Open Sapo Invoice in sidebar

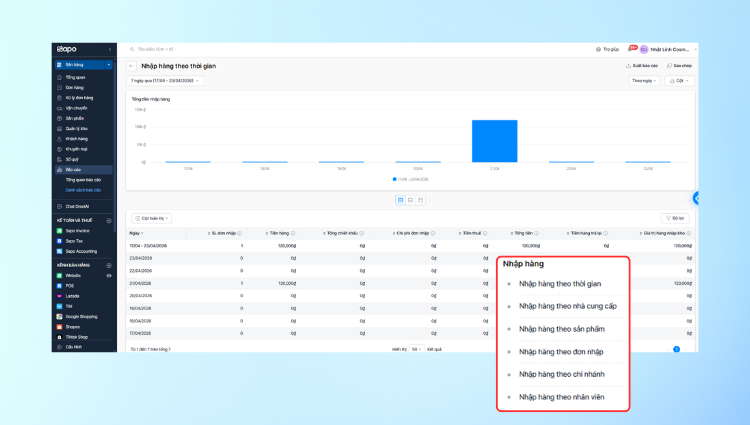[77, 230]
